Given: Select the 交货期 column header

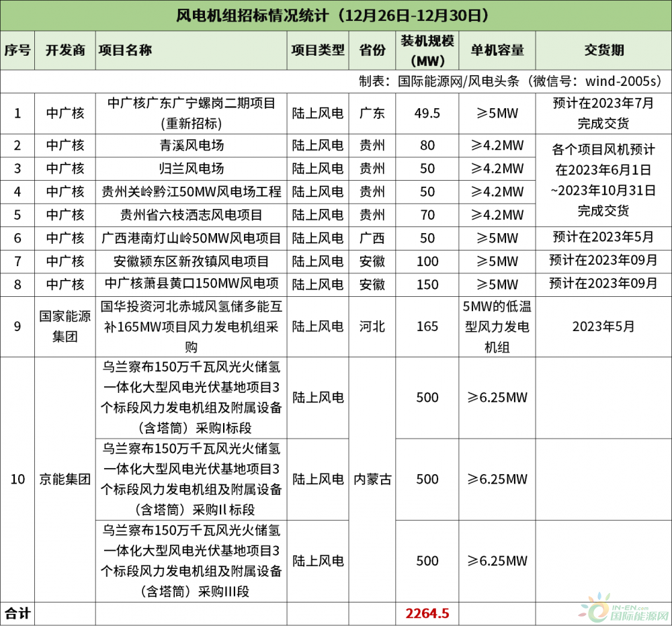Looking at the screenshot, I should 603,50.
